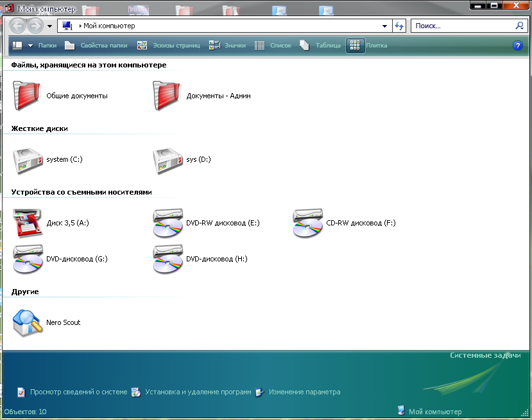Click the computer icon in address bar
This screenshot has width=532, height=420.
point(67,26)
